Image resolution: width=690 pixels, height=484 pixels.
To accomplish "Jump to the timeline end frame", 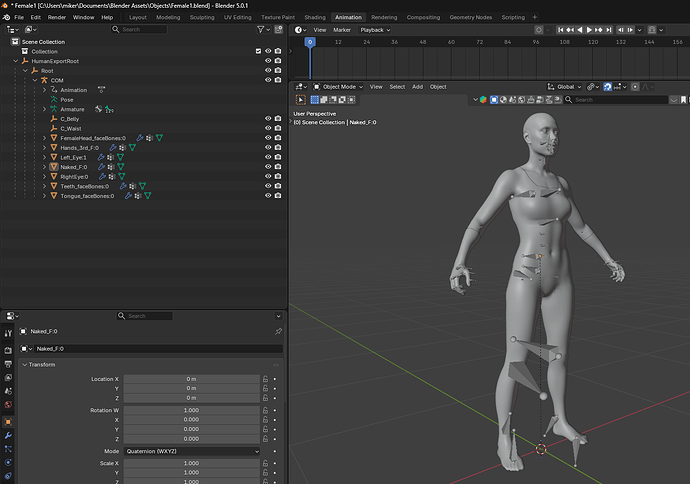I will 609,30.
